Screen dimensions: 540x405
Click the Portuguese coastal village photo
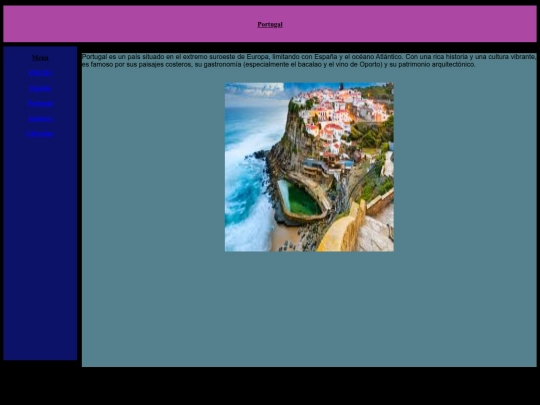[309, 167]
